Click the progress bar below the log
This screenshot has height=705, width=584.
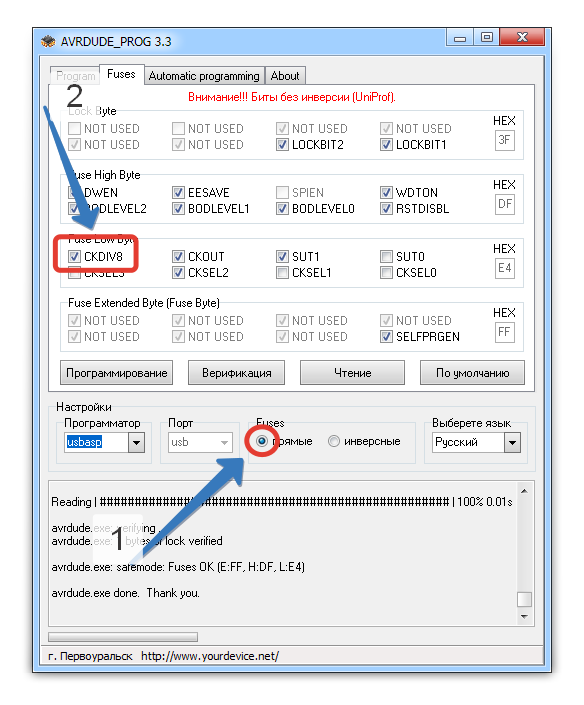coord(123,637)
